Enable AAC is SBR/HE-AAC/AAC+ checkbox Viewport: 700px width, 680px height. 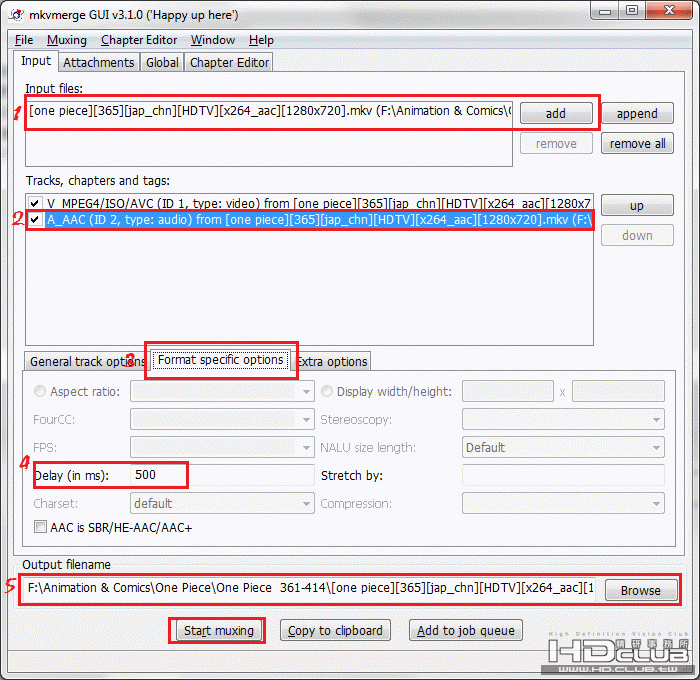click(x=40, y=527)
